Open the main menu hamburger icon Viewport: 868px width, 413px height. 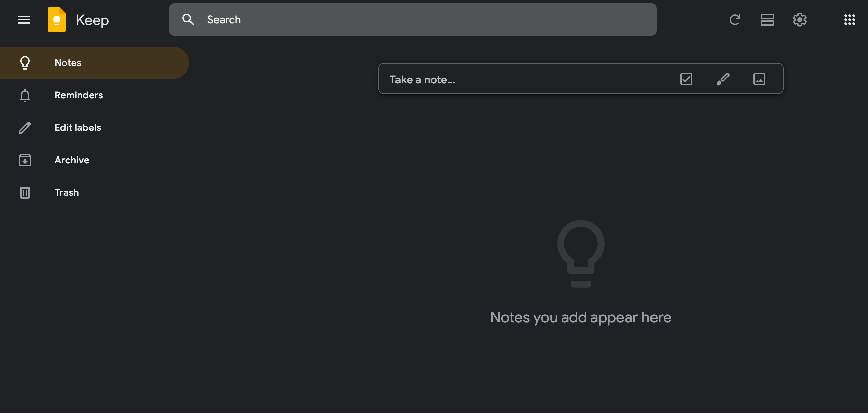coord(24,20)
